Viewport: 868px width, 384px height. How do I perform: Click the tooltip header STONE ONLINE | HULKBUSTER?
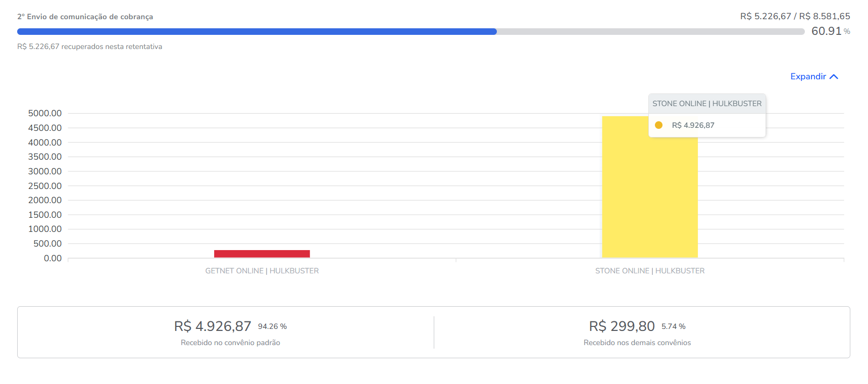tap(706, 104)
